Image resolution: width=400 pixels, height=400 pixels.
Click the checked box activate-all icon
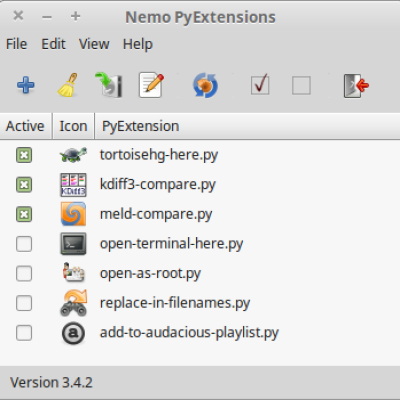(260, 85)
